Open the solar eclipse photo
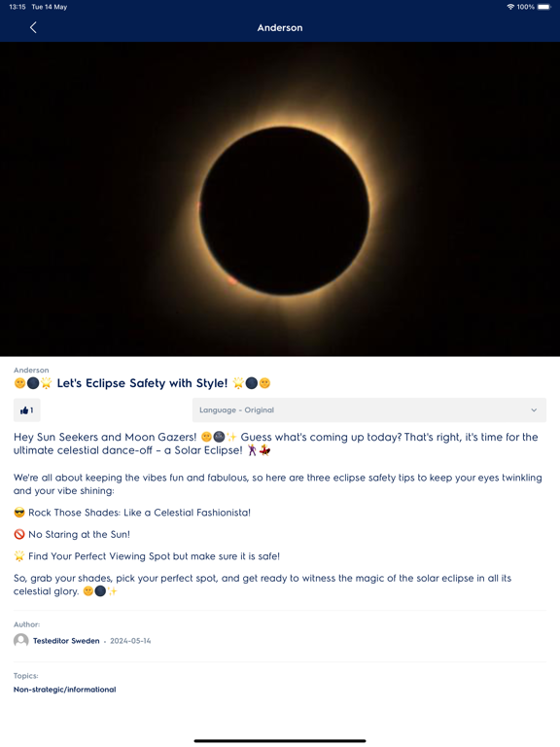 [280, 199]
